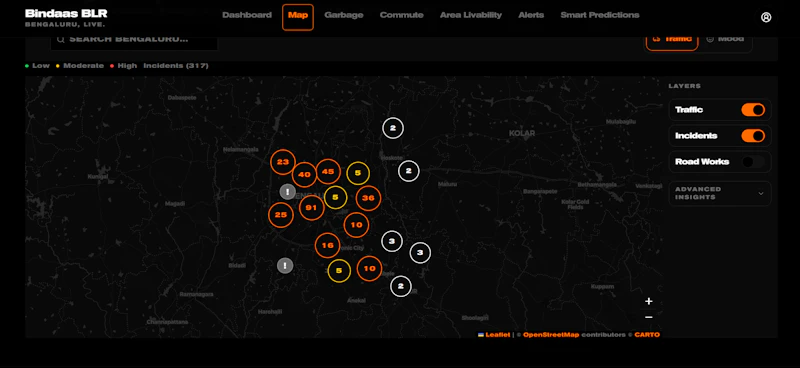The image size is (800, 368).
Task: Open the cluster marker showing 25
Action: click(x=281, y=215)
